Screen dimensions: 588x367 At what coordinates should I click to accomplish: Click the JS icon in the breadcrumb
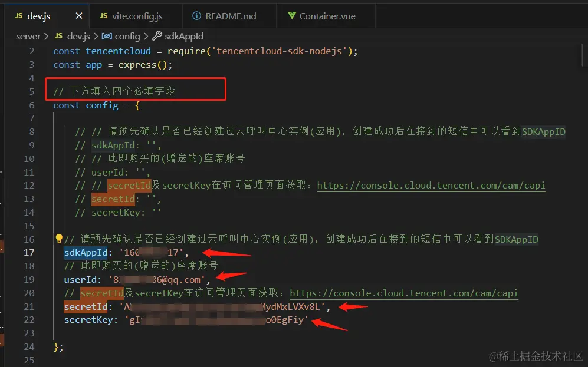pyautogui.click(x=58, y=36)
